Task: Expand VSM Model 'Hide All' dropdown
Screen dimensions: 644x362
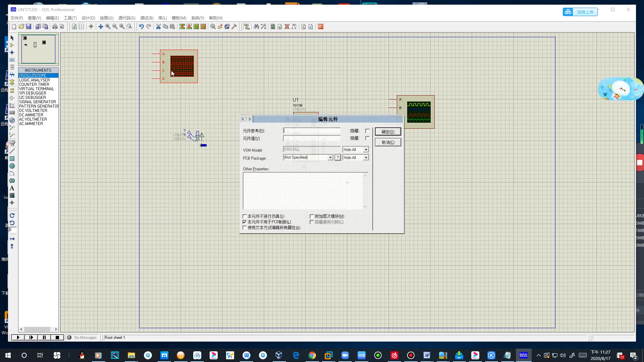Action: pyautogui.click(x=366, y=150)
